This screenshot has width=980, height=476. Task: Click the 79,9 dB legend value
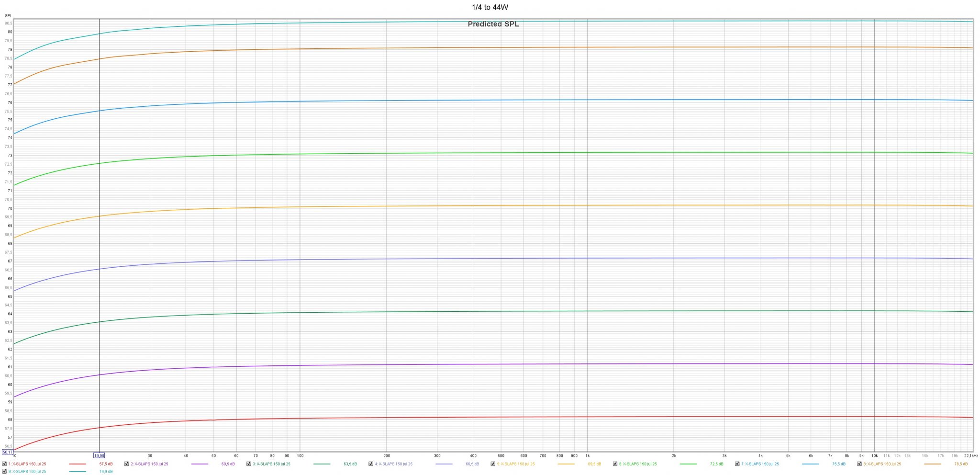pyautogui.click(x=106, y=472)
